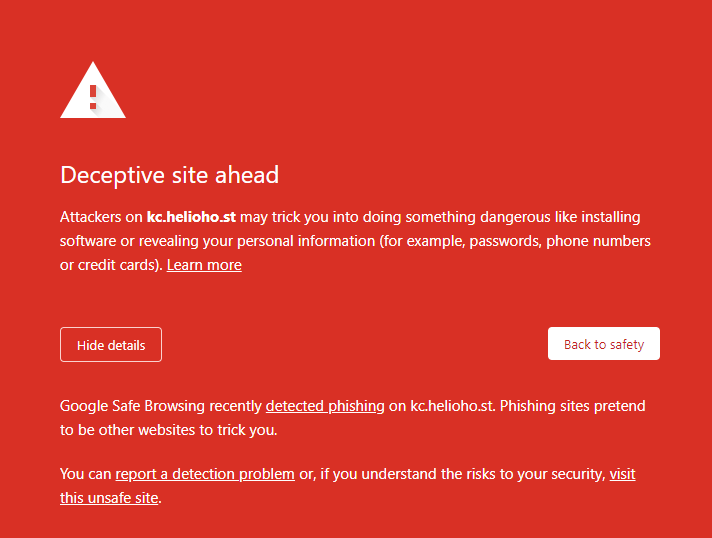This screenshot has width=712, height=538.
Task: Click the "Deceptive site ahead" heading
Action: 169,175
